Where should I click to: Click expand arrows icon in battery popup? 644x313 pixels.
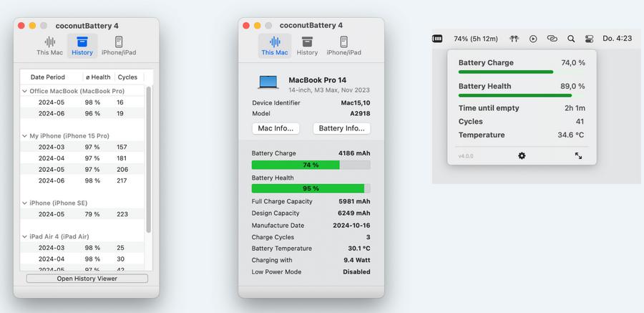pyautogui.click(x=578, y=156)
